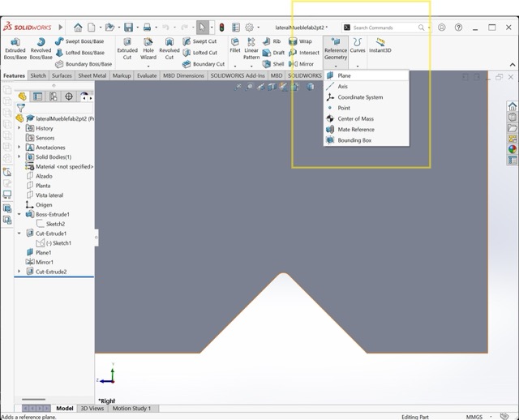519x420 pixels.
Task: Click the Wrap feature
Action: tap(300, 41)
